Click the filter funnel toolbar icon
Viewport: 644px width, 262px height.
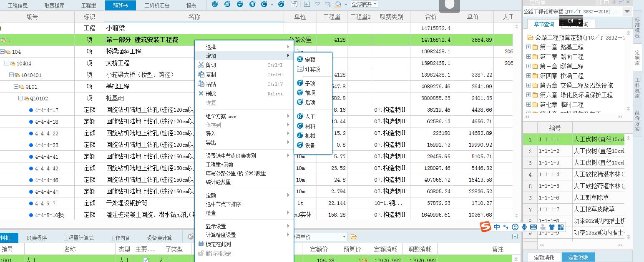[317, 4]
